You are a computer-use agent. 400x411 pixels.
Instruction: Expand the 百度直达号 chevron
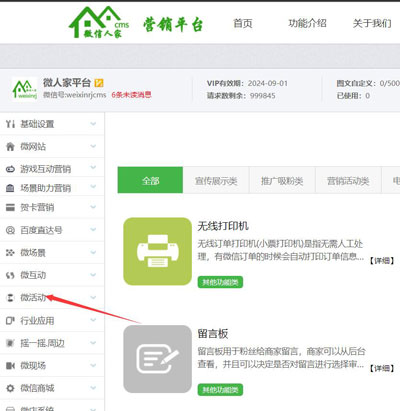93,230
